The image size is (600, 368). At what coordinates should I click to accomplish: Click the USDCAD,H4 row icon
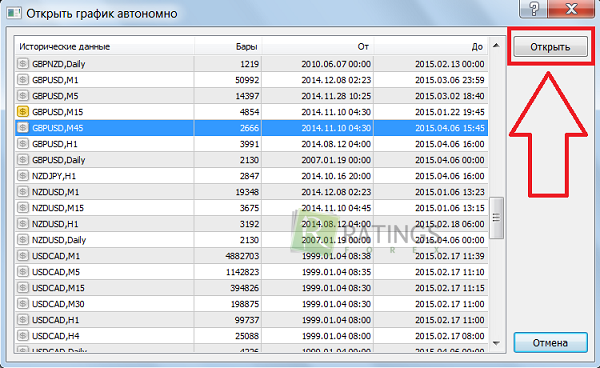point(23,336)
